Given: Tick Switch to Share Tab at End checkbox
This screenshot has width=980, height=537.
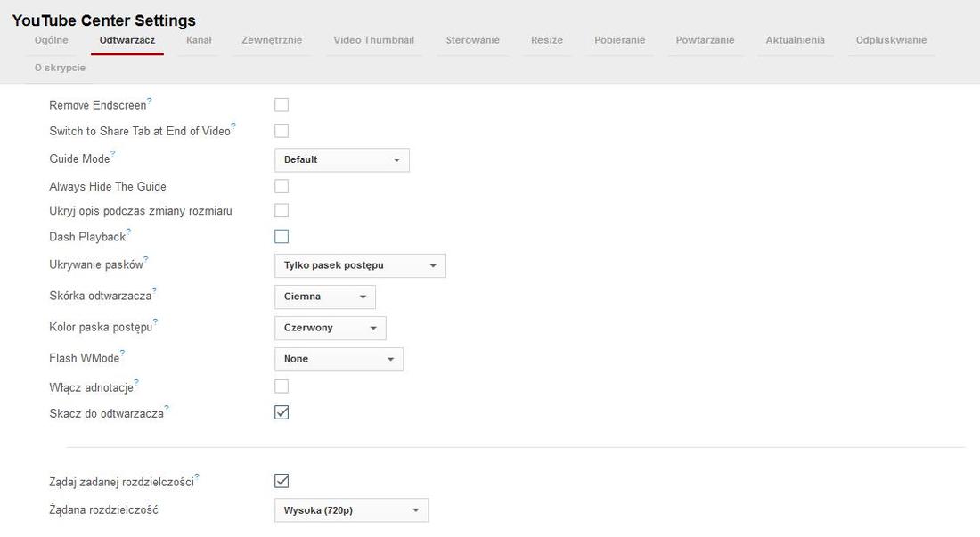Looking at the screenshot, I should click(282, 131).
